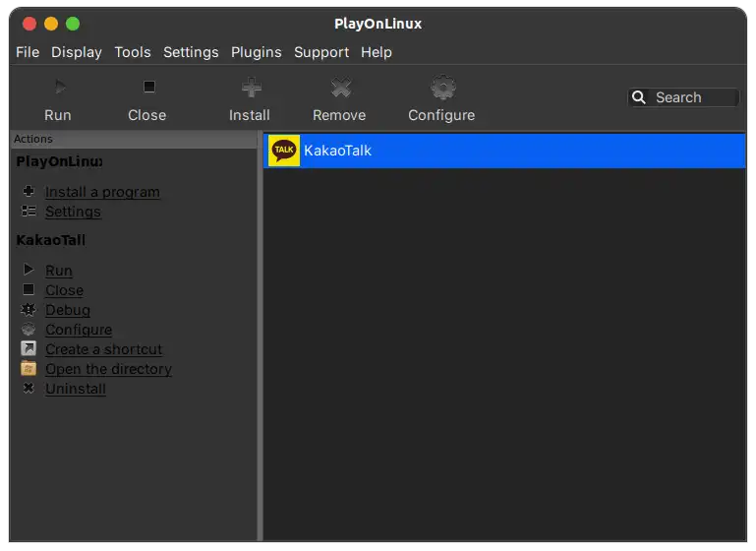Click X icon beside Uninstall

(x=29, y=388)
